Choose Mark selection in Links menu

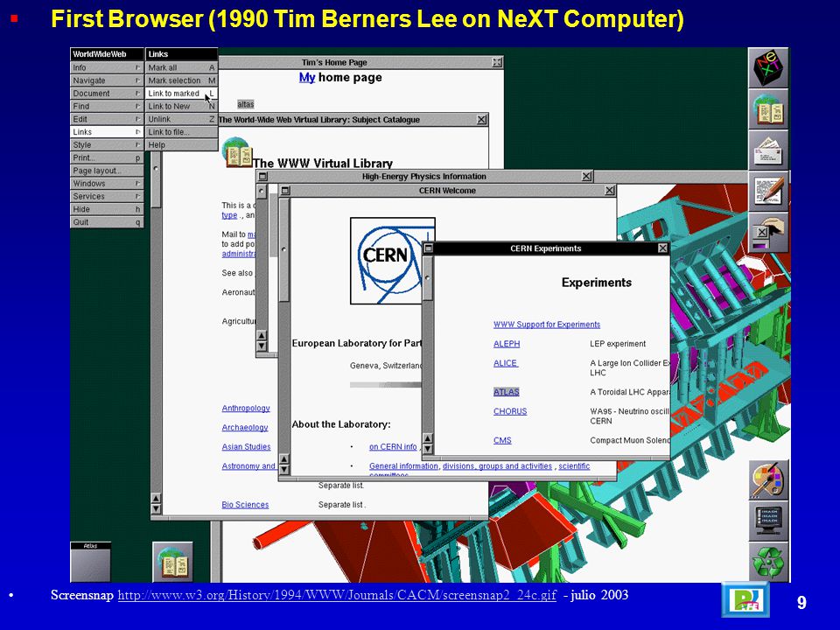[x=182, y=80]
